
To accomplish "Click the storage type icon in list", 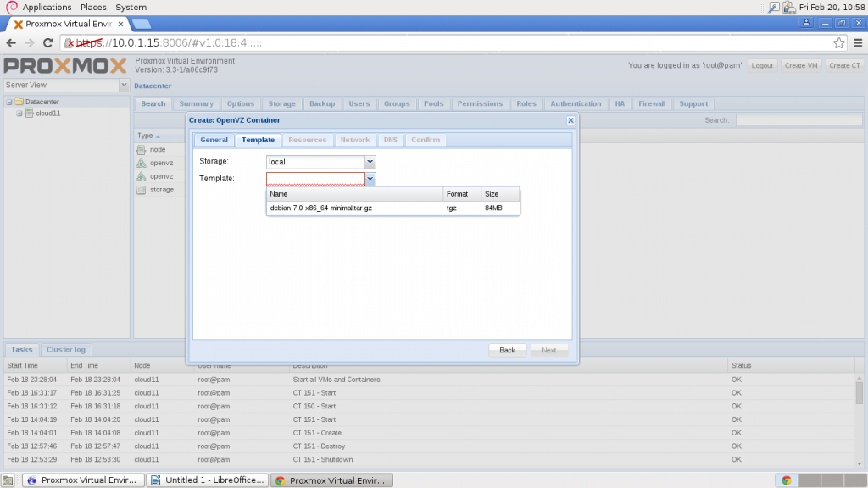I will tap(142, 190).
